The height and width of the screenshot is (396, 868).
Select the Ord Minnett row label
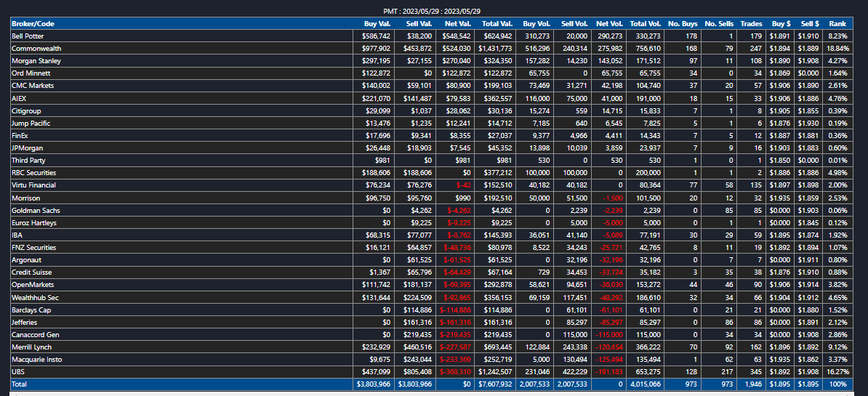(30, 73)
